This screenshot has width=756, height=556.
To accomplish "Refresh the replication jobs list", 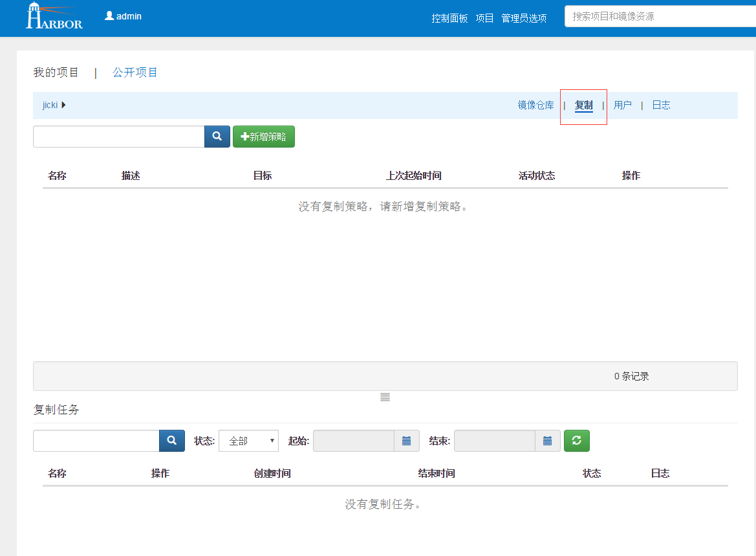I will 577,441.
